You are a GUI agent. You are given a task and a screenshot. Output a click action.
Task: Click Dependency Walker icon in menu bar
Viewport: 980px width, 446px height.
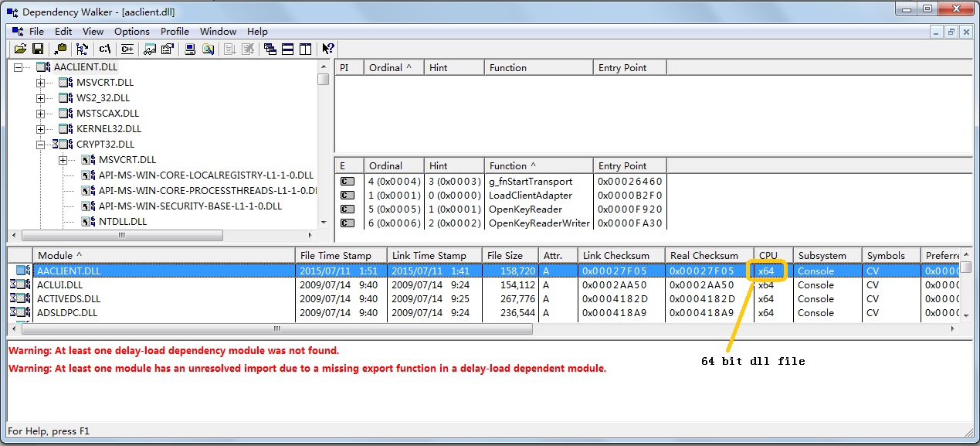tap(17, 32)
